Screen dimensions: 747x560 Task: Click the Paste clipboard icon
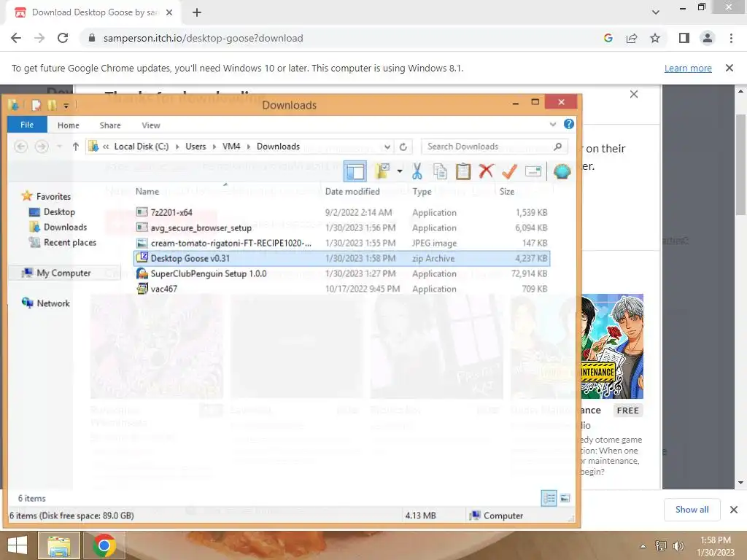coord(463,171)
